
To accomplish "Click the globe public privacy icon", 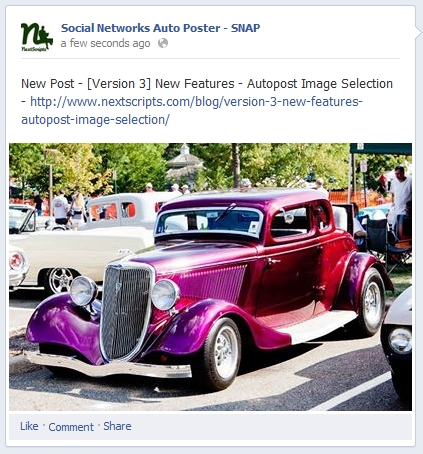I will tap(163, 43).
